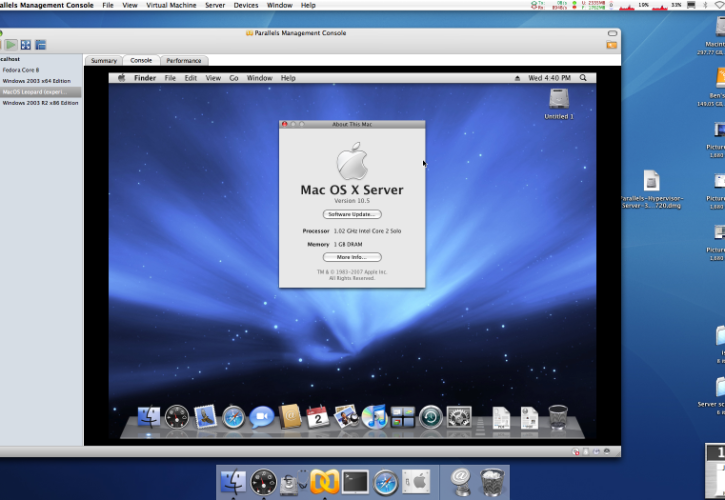Open Safari in host dock

pyautogui.click(x=386, y=483)
